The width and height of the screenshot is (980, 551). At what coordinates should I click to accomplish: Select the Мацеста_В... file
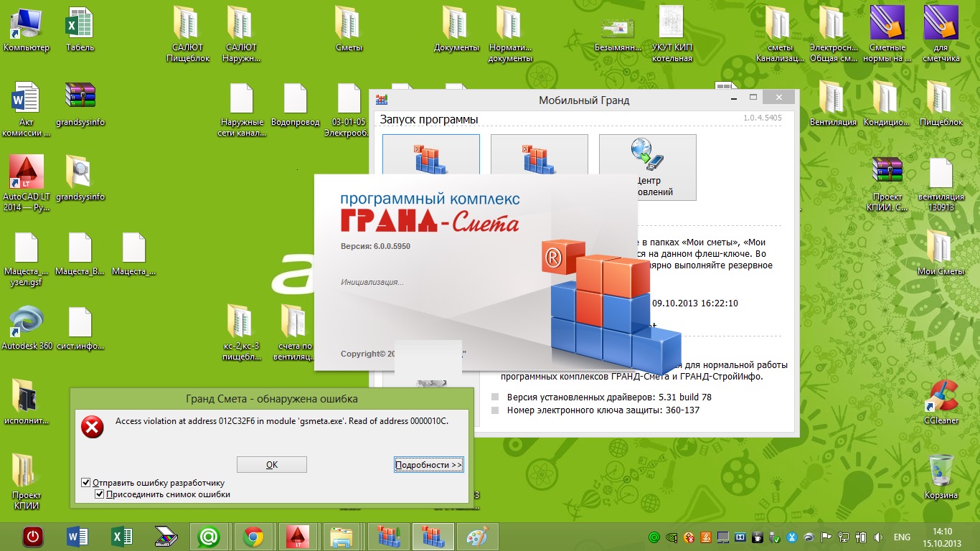(80, 254)
